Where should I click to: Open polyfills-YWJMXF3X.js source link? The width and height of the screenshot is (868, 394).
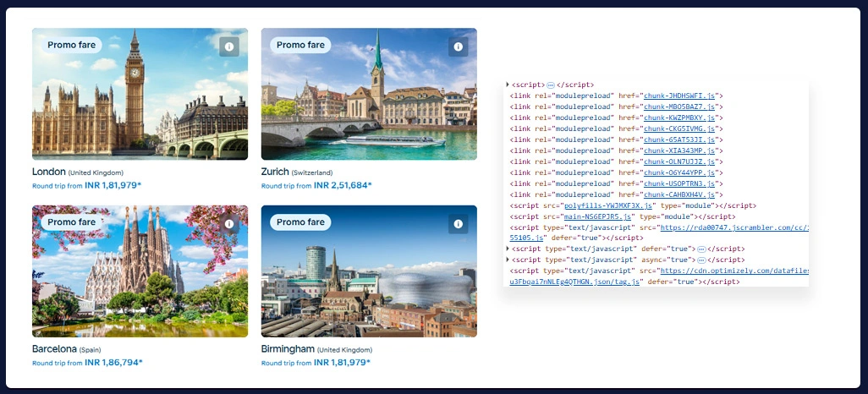607,205
